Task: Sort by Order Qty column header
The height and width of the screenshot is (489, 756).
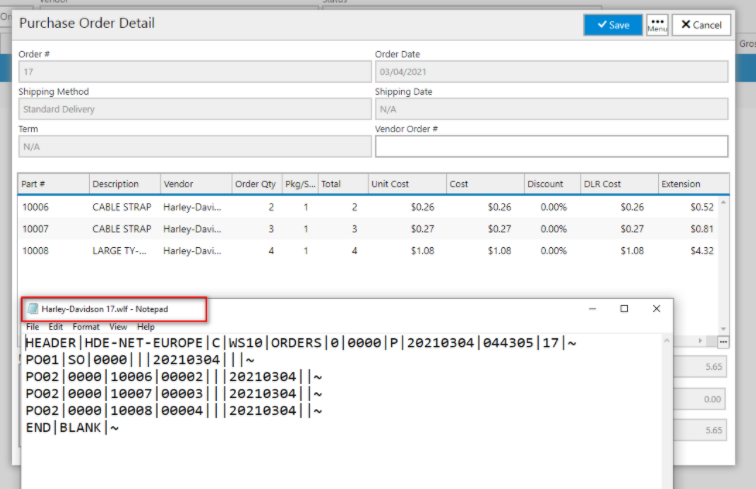Action: click(x=257, y=184)
